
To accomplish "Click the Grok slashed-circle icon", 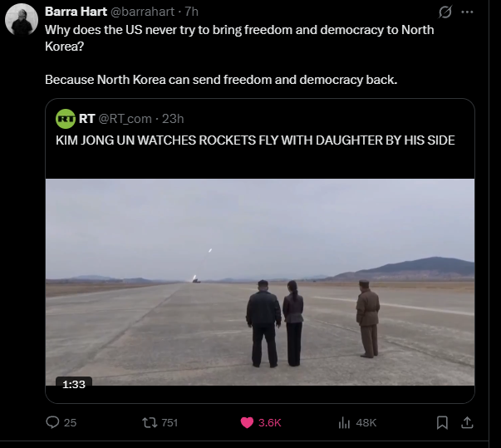I will click(445, 12).
